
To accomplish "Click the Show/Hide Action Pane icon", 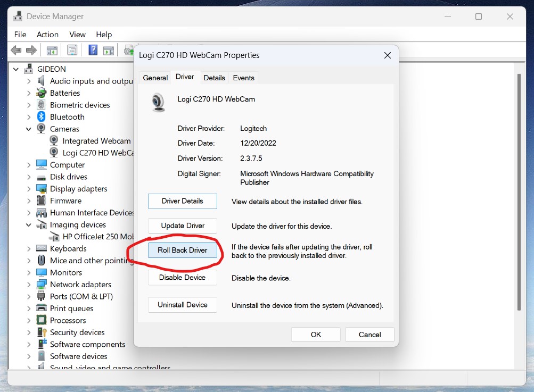I will coord(109,51).
